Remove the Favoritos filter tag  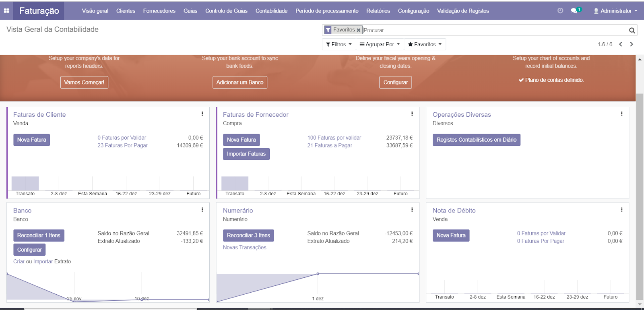(359, 30)
